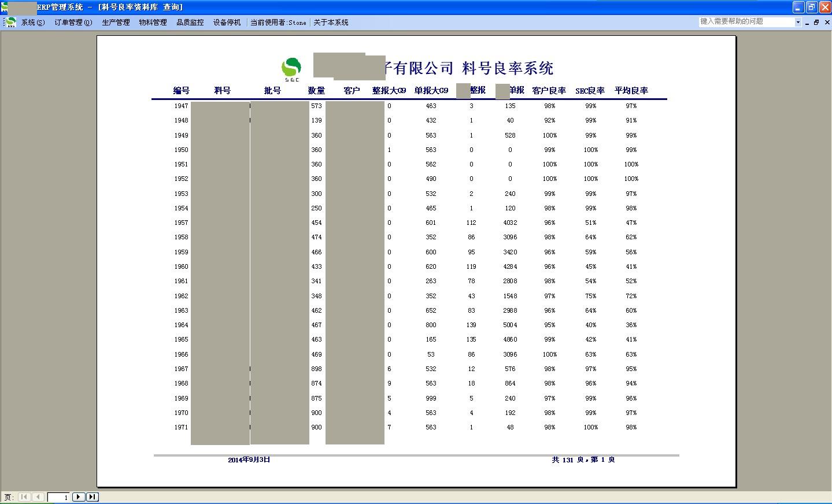Go to next report page button
This screenshot has width=832, height=504.
[79, 496]
